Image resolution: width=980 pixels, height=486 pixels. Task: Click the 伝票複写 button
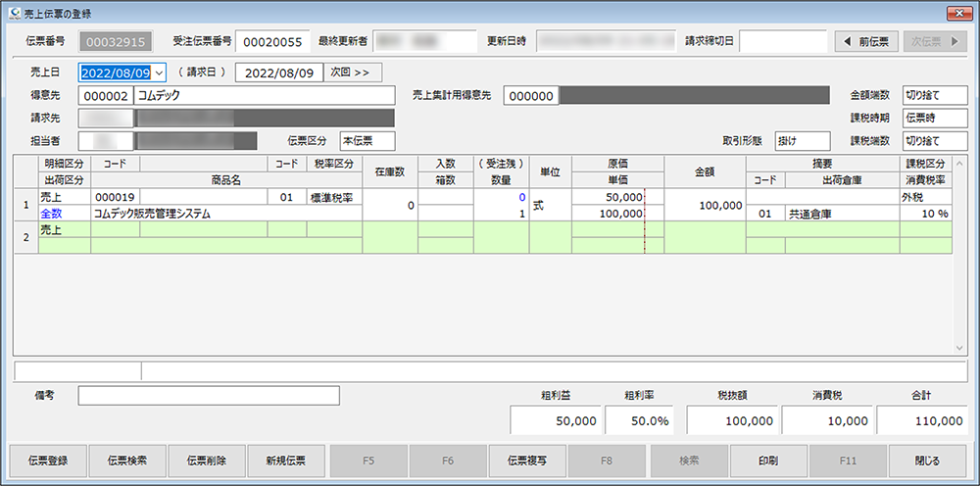click(x=527, y=461)
